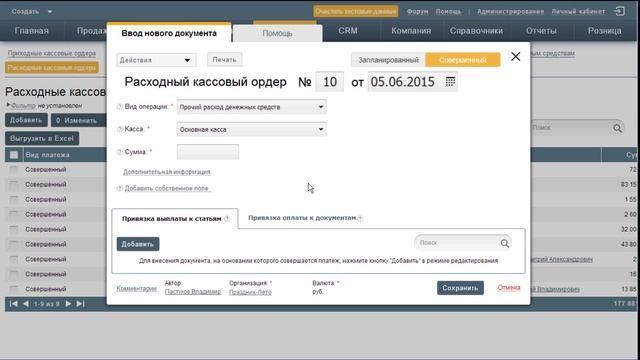This screenshot has width=640, height=360.
Task: Open the Главная menu
Action: pos(31,31)
